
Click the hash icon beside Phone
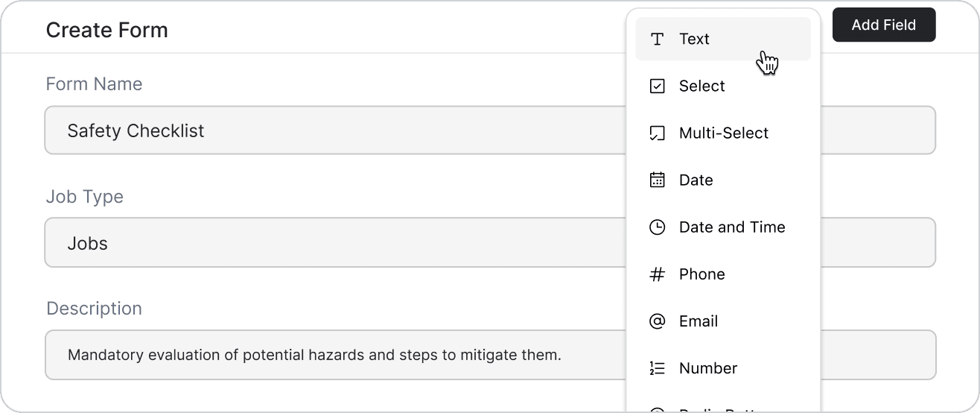click(x=657, y=274)
